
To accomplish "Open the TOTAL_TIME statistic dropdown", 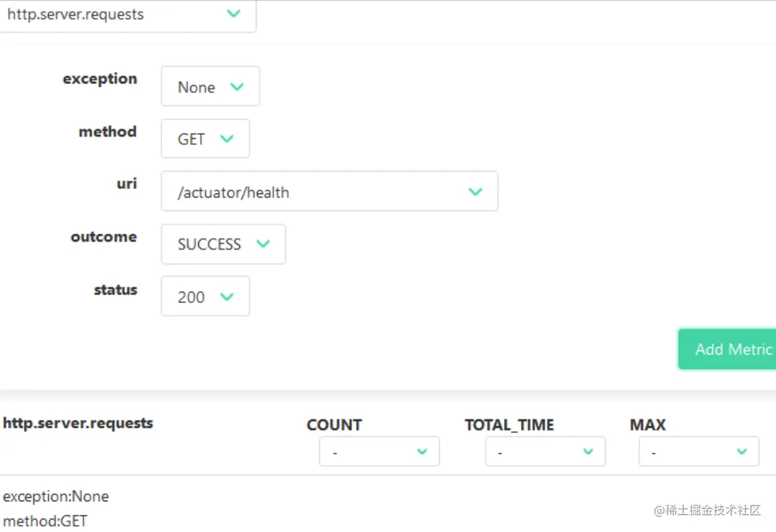I will pyautogui.click(x=545, y=452).
